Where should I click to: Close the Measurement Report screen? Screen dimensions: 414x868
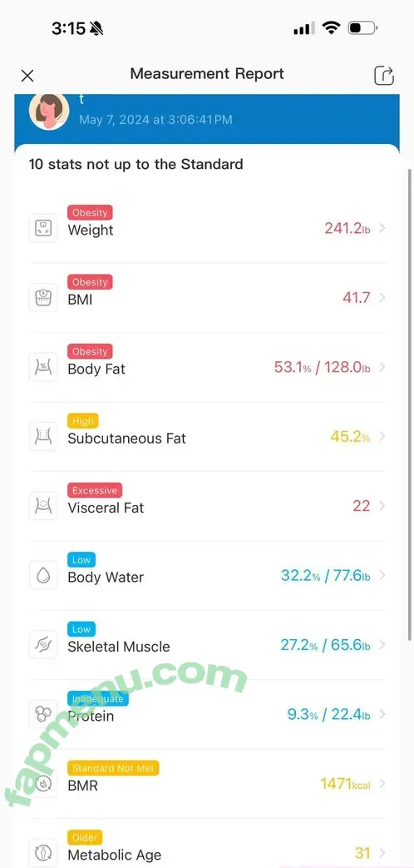click(27, 76)
